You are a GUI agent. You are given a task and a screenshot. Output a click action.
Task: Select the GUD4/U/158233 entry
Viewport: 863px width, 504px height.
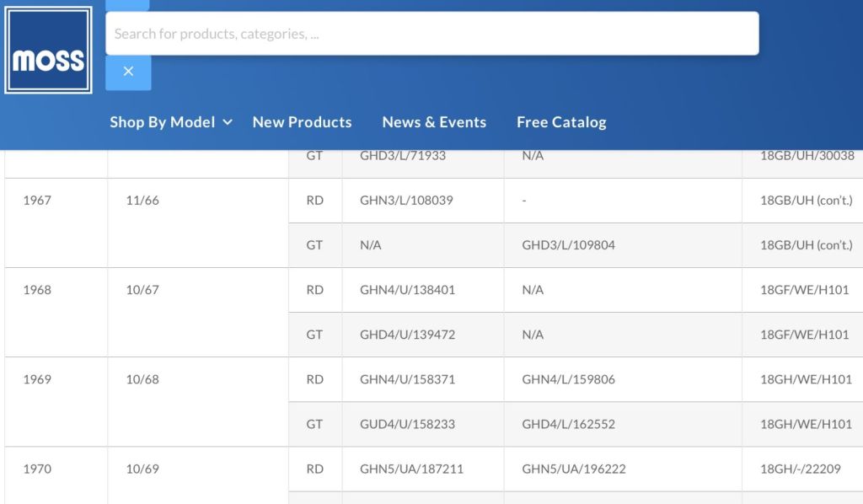tap(407, 424)
